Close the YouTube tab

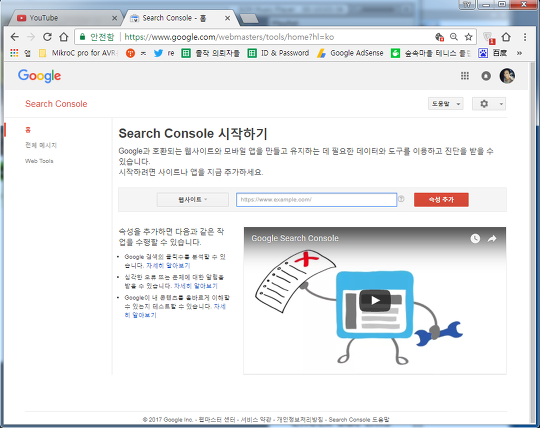pos(115,18)
